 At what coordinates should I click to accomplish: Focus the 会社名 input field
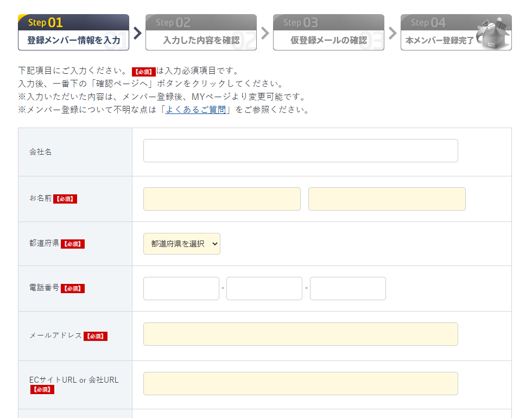(301, 151)
